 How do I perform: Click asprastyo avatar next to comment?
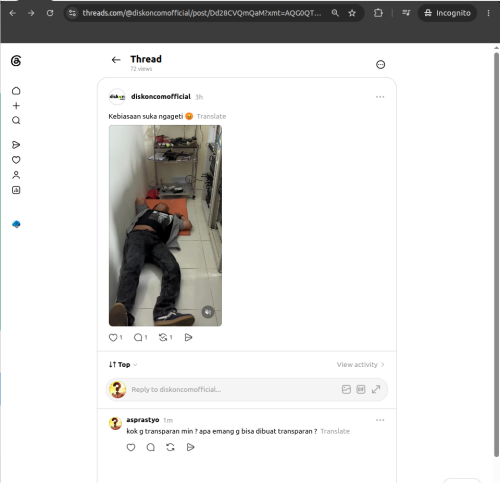tap(115, 423)
